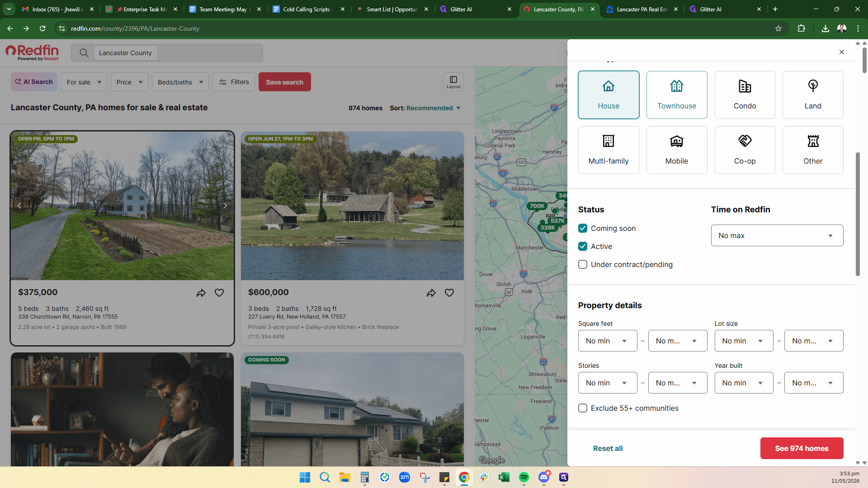
Task: Choose the Multi-family home type
Action: [x=609, y=150]
